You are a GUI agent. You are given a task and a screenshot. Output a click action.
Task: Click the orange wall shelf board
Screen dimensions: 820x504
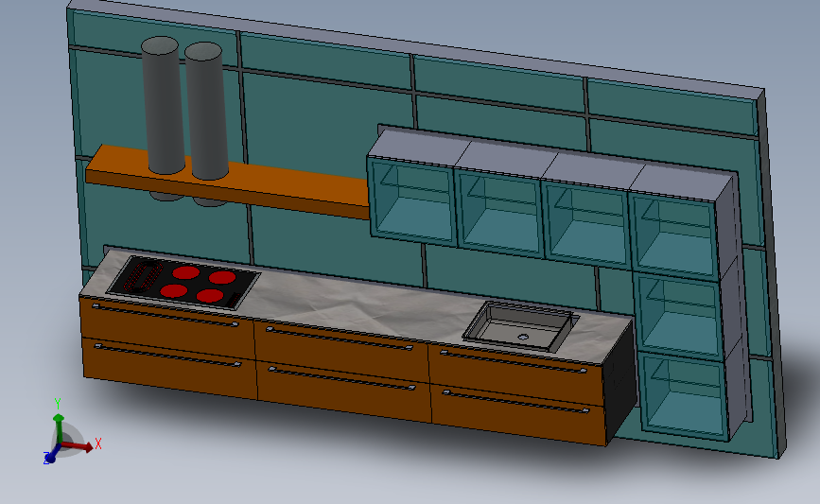(x=228, y=181)
